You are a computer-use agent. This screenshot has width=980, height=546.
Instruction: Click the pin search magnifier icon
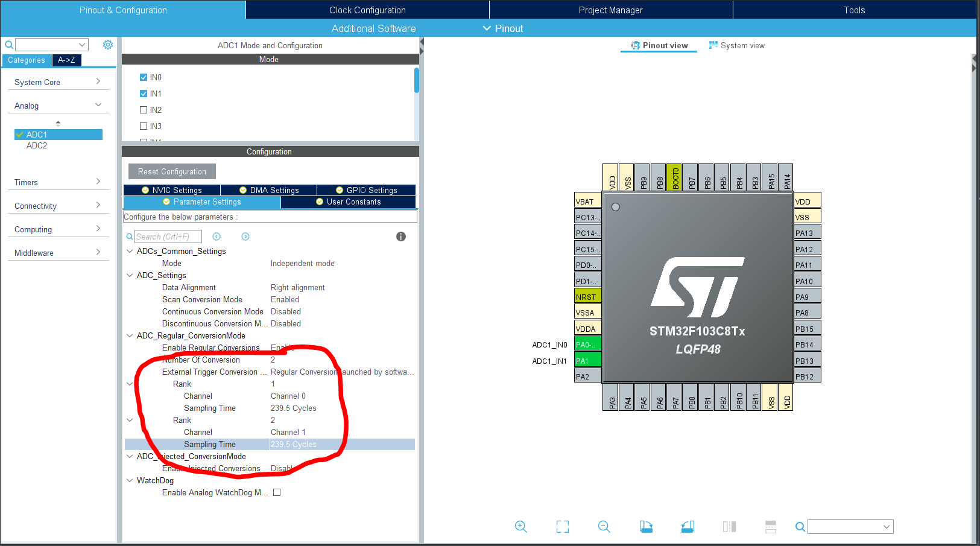pos(800,527)
